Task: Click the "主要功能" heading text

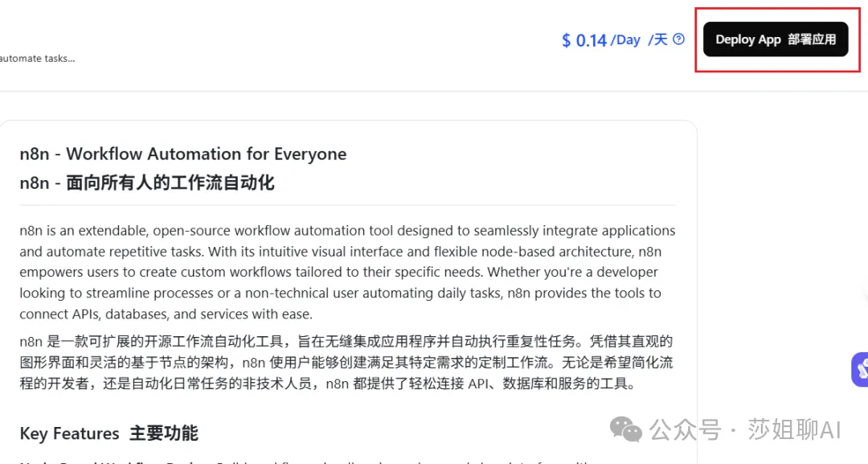Action: [163, 433]
